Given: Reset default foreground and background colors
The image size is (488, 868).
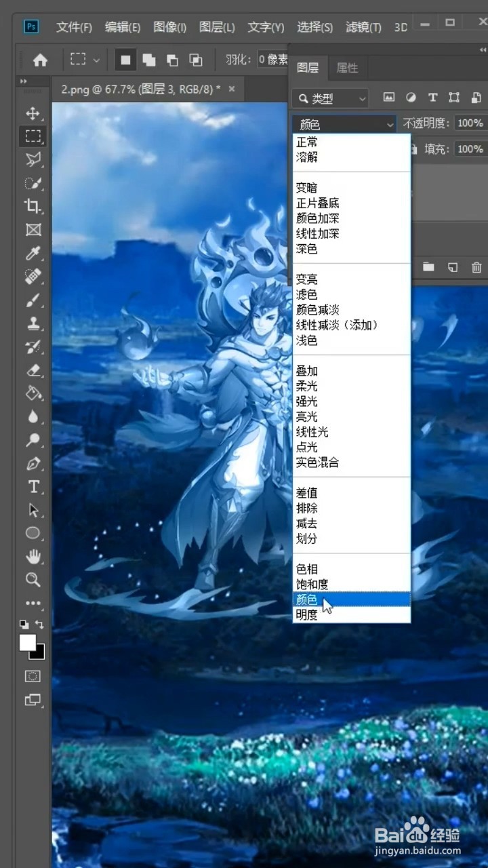Looking at the screenshot, I should coord(24,624).
